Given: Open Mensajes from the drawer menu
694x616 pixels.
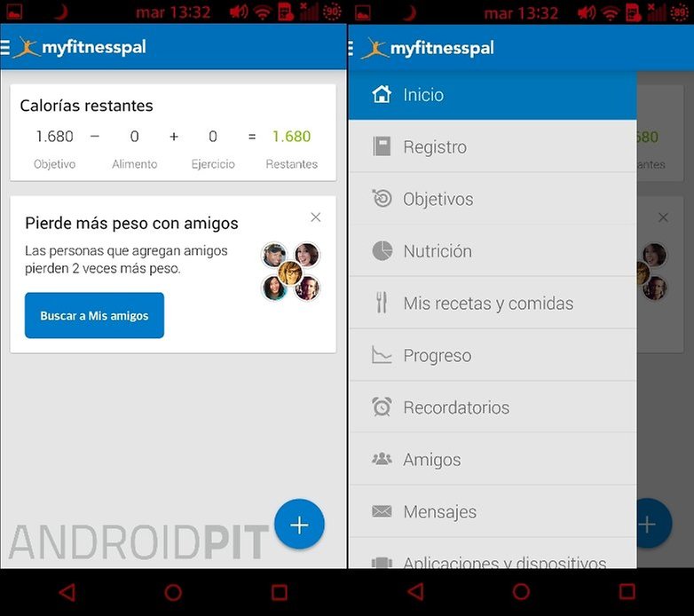Looking at the screenshot, I should click(x=493, y=511).
